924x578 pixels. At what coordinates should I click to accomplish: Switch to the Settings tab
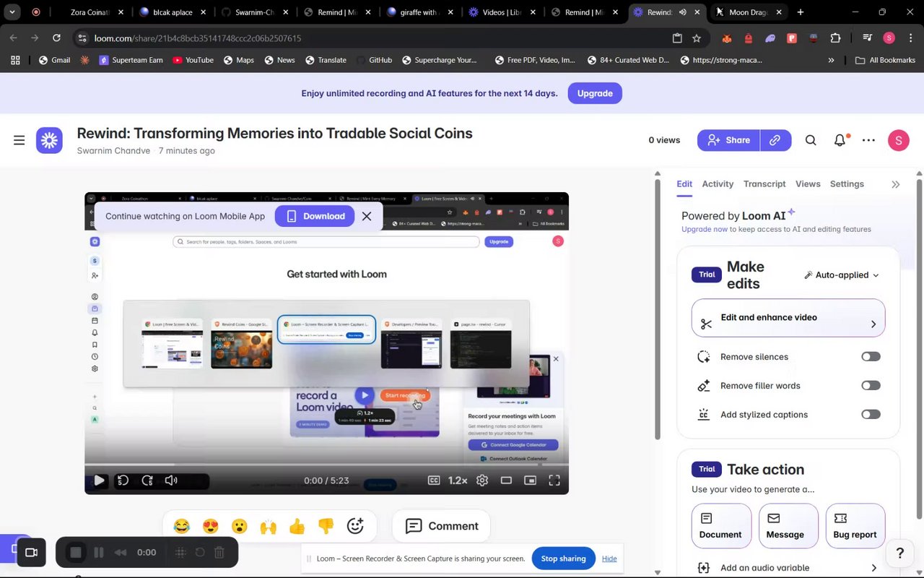click(x=847, y=184)
